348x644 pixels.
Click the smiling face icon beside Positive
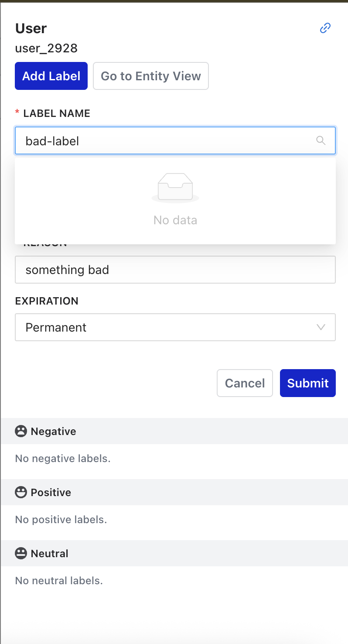point(20,492)
